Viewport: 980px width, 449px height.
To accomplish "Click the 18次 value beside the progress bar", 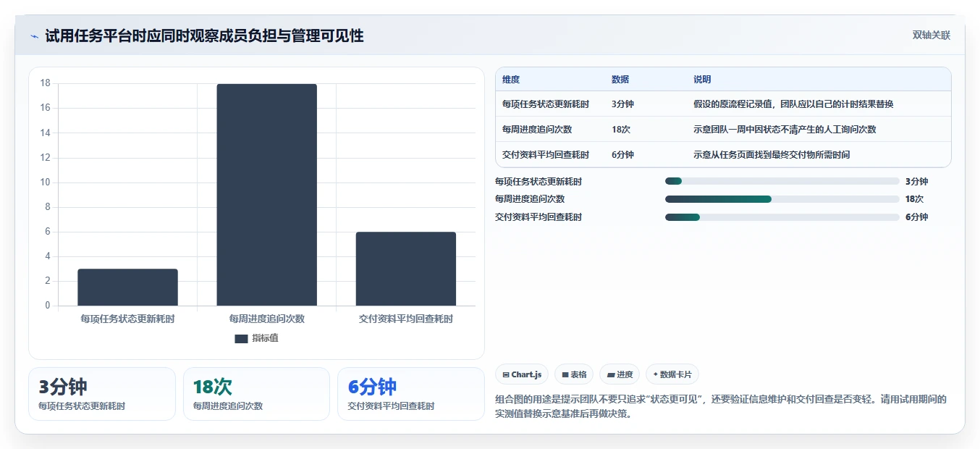I will point(914,199).
